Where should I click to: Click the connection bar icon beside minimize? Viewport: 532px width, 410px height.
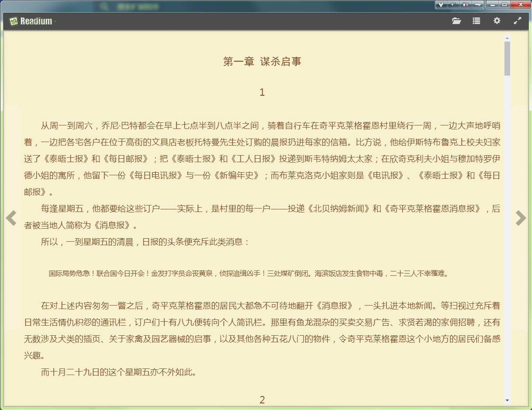(478, 4)
